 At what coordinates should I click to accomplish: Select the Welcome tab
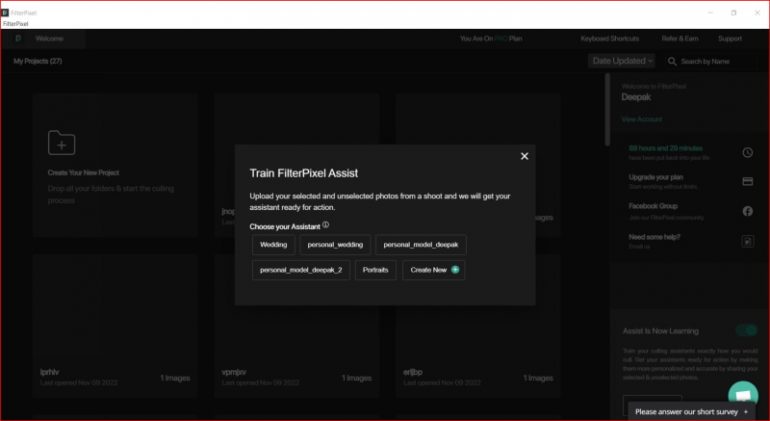[49, 38]
